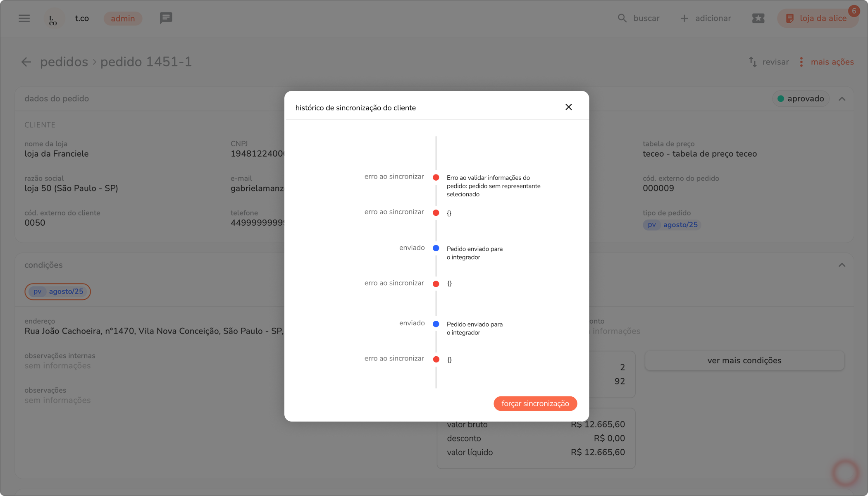Open the chat messages icon
The height and width of the screenshot is (496, 868).
click(x=166, y=18)
